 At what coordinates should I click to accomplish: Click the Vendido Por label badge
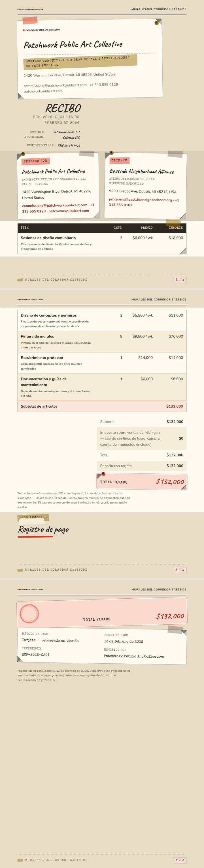(x=35, y=161)
